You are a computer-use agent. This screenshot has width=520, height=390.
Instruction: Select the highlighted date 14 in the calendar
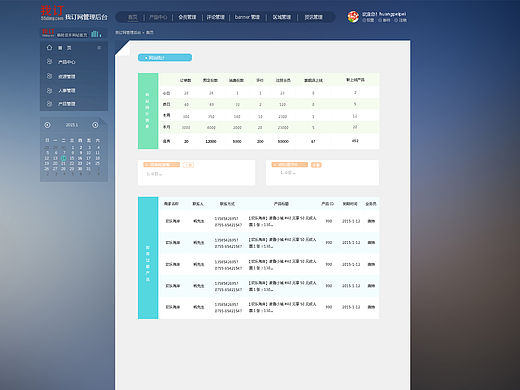(63, 158)
